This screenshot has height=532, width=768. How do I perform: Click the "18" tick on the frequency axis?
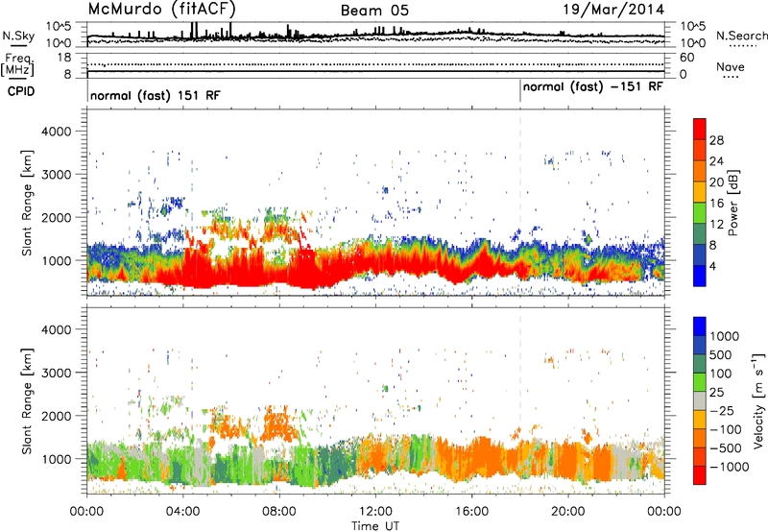[64, 58]
